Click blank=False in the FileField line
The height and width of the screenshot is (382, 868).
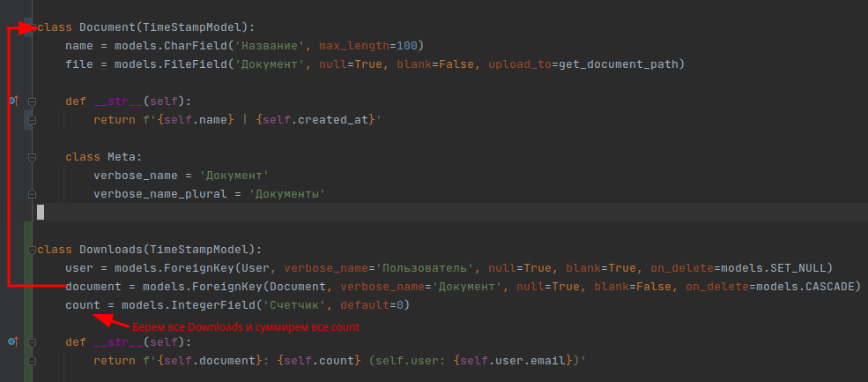pyautogui.click(x=435, y=64)
